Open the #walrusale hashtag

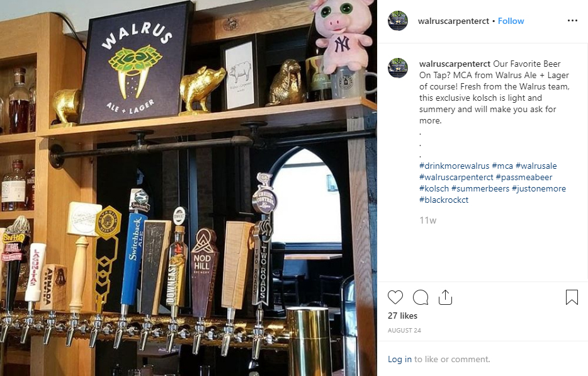(x=536, y=166)
